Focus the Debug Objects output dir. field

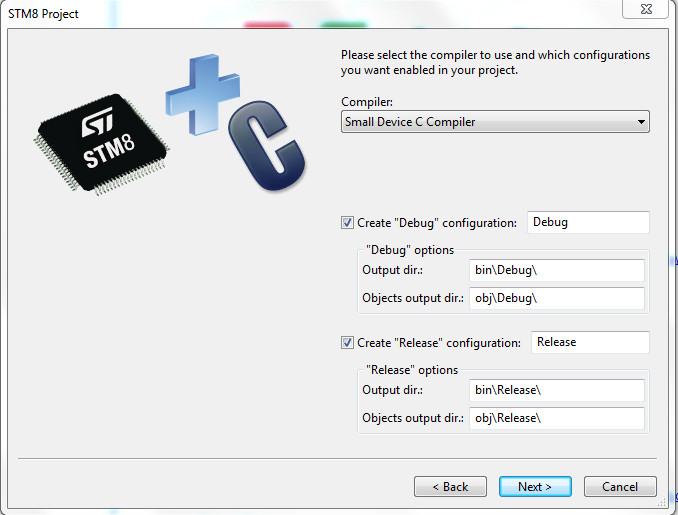[557, 298]
